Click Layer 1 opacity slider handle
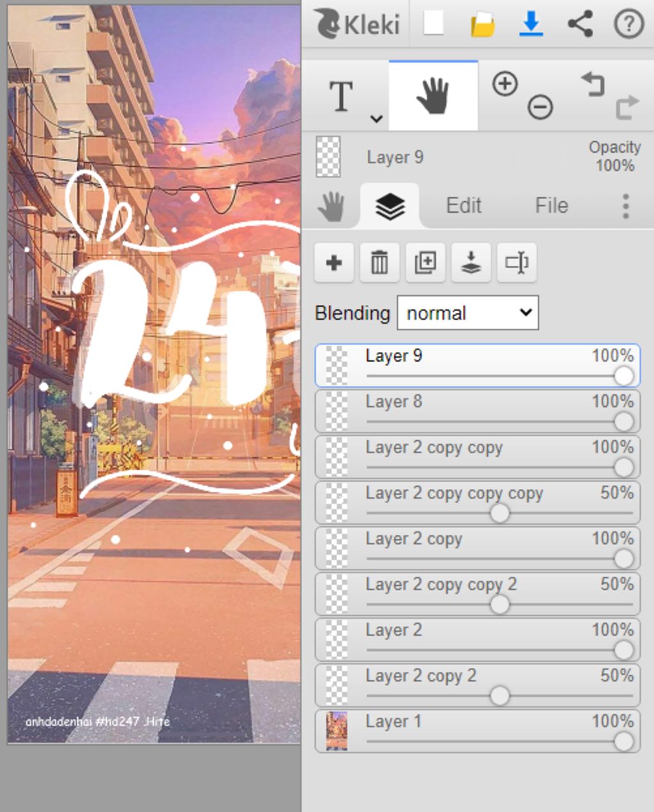Viewport: 654px width, 812px height. click(623, 742)
